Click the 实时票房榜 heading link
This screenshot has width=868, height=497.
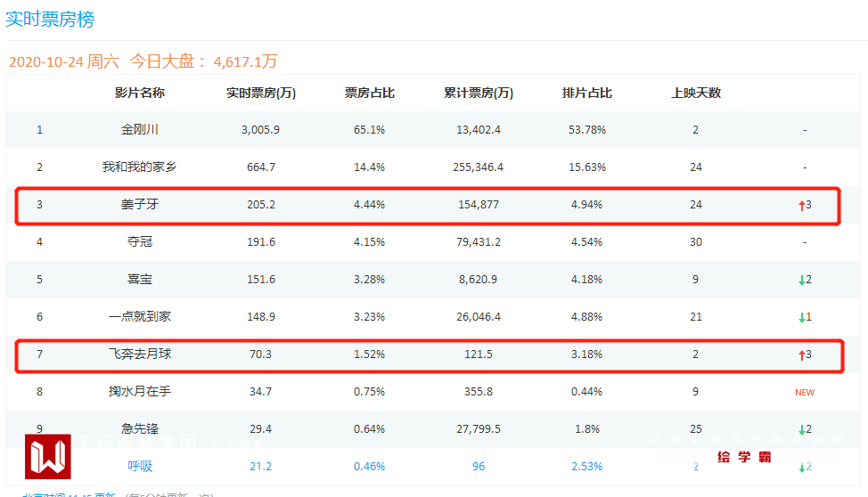click(50, 19)
